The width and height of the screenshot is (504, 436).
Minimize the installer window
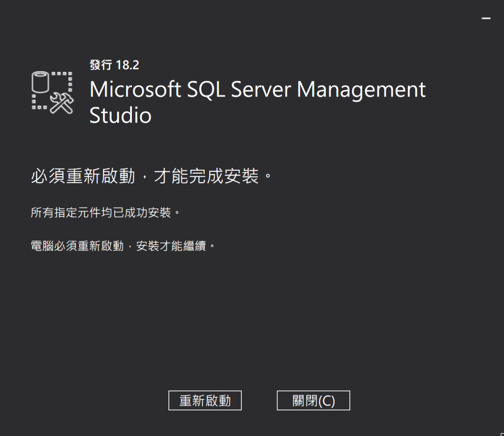pyautogui.click(x=486, y=18)
